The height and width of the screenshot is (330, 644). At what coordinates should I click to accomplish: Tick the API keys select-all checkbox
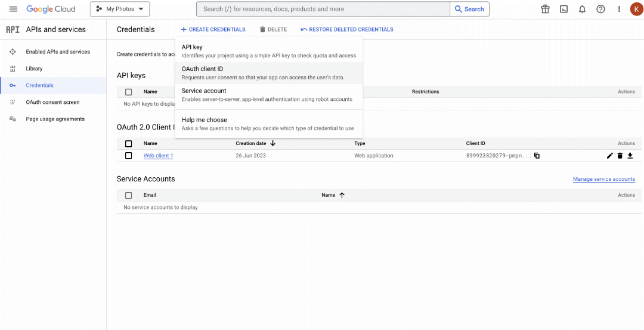click(129, 92)
